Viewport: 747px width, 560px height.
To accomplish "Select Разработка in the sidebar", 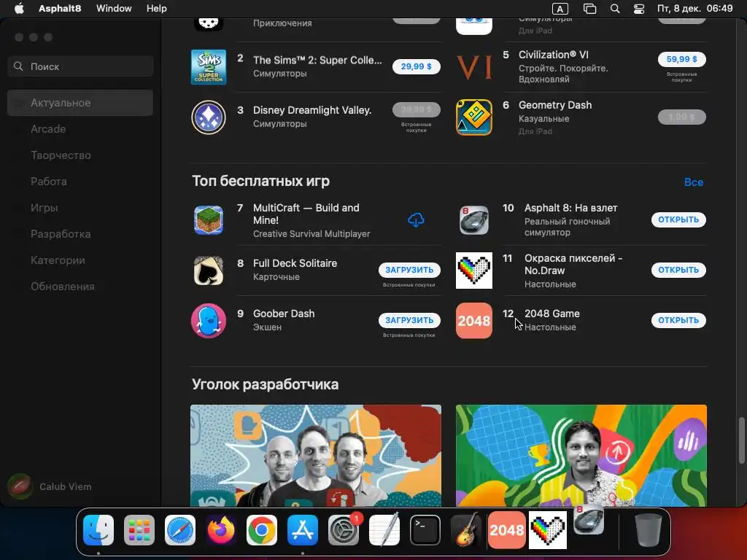I will pyautogui.click(x=80, y=234).
